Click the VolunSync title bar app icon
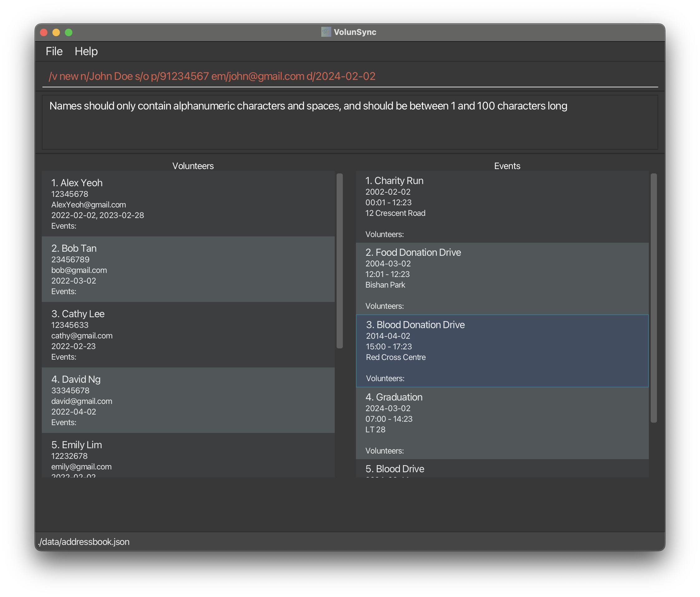Image resolution: width=700 pixels, height=597 pixels. coord(326,32)
